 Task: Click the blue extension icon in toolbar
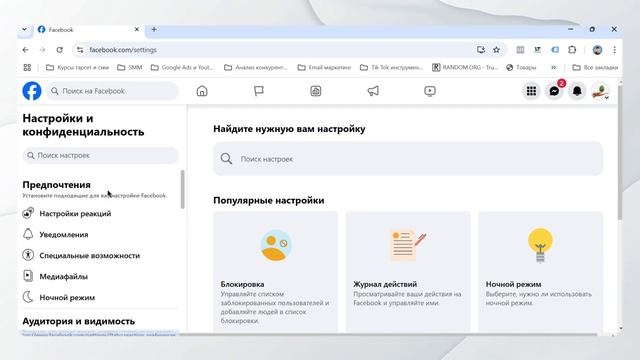[555, 50]
